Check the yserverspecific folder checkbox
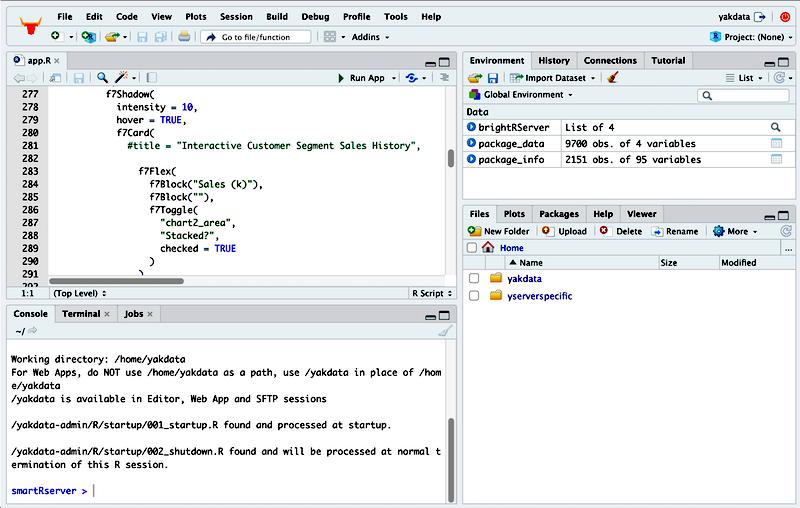Image resolution: width=800 pixels, height=508 pixels. (474, 296)
